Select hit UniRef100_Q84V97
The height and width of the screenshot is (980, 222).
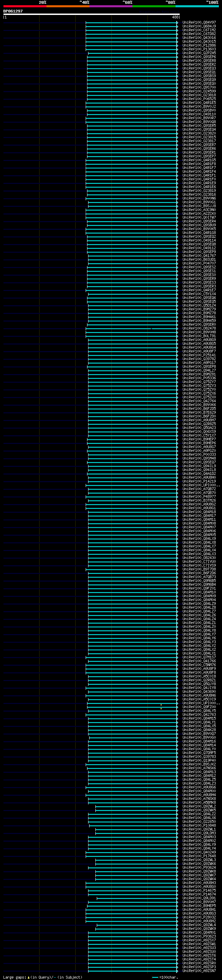[x=199, y=23]
